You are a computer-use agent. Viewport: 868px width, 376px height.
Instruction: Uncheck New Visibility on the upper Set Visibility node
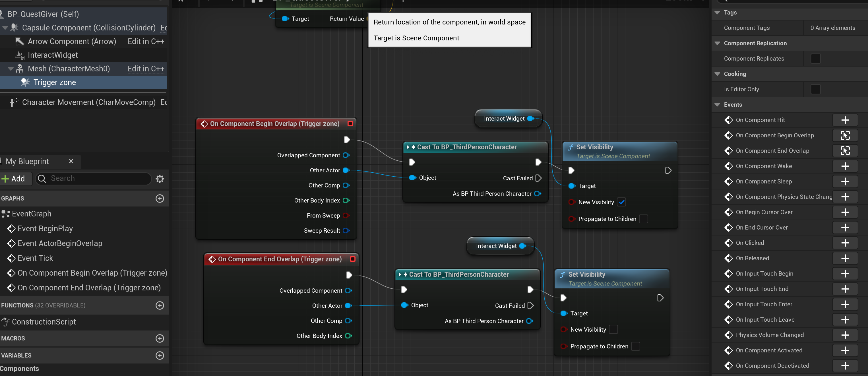coord(621,202)
